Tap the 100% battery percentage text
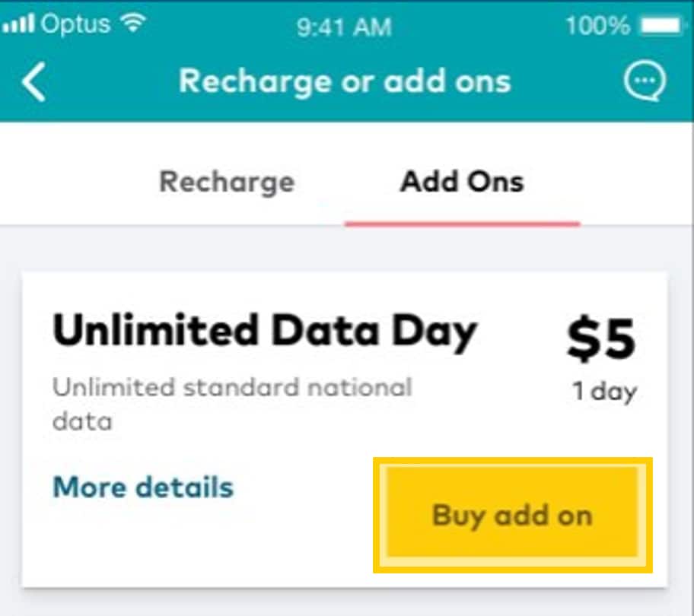 pos(597,27)
